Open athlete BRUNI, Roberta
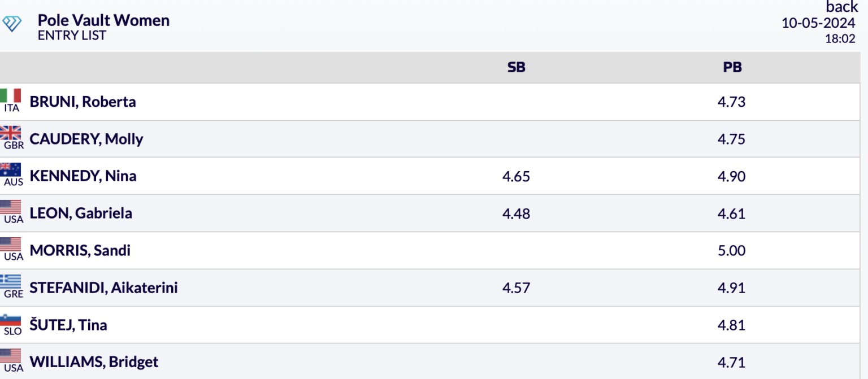Screen dimensions: 868x379 coord(83,102)
